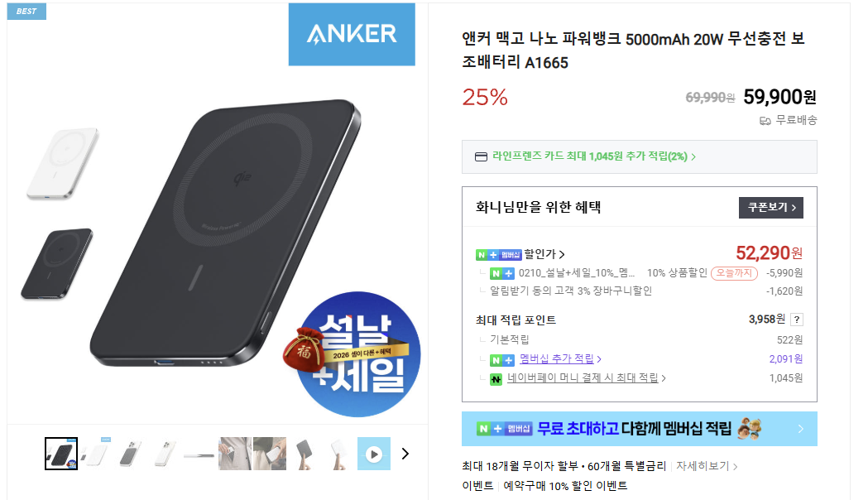Screen dimensions: 868x500
Task: Expand the 멤버십 할인가 details chevron
Action: point(562,255)
